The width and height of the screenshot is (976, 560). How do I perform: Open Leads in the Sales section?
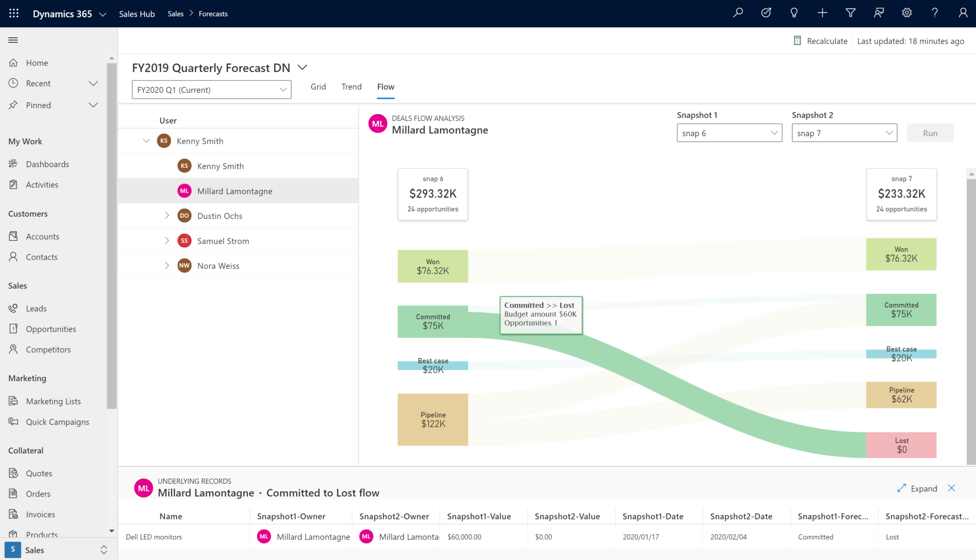pyautogui.click(x=36, y=308)
